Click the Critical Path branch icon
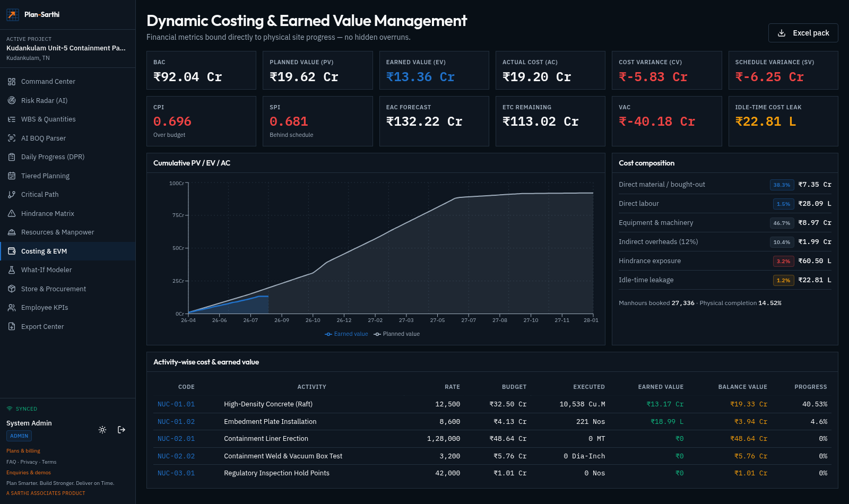Screen dimensions: 849x504 (12, 195)
